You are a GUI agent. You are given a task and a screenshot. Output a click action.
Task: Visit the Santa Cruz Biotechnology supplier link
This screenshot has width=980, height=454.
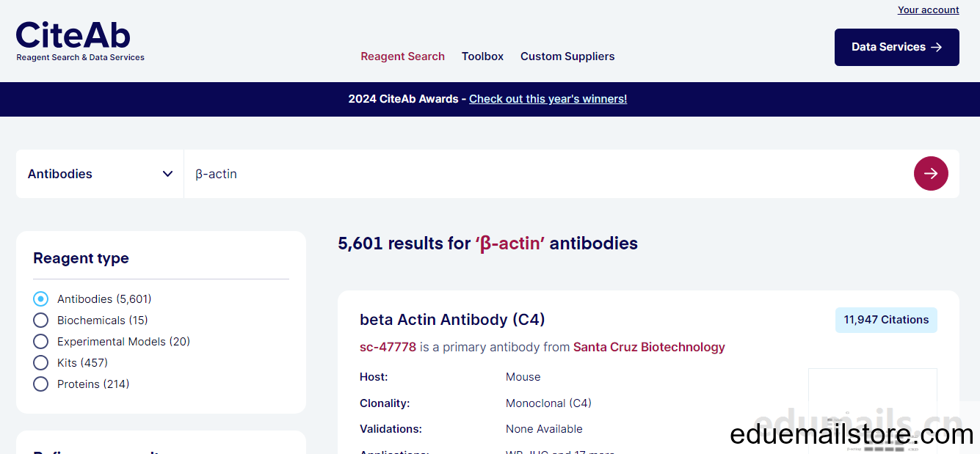click(649, 347)
